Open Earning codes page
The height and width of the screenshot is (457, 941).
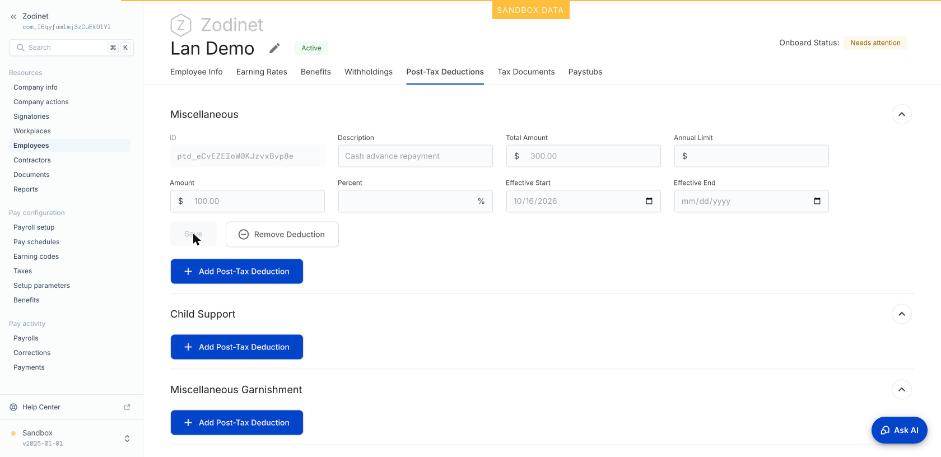coord(36,257)
